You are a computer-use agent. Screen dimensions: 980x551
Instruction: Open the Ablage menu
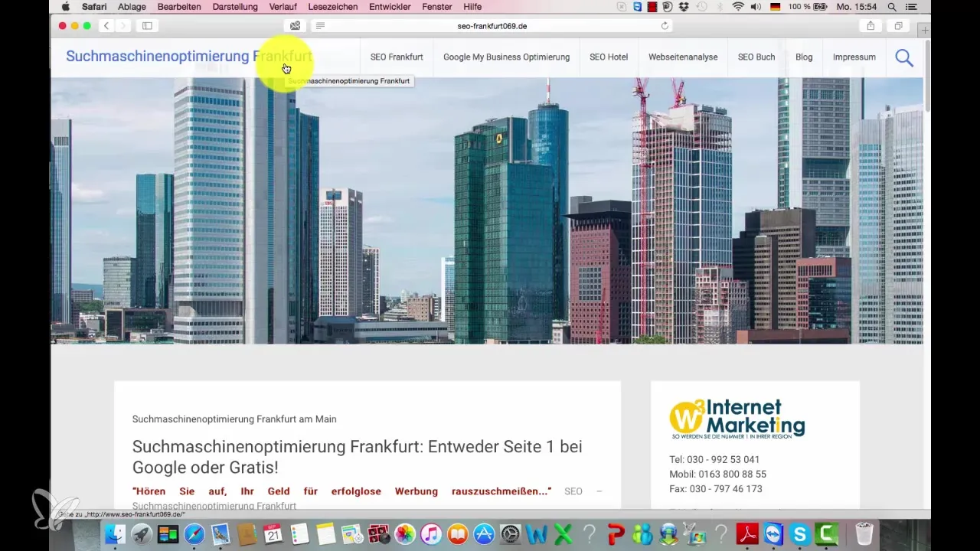point(132,7)
